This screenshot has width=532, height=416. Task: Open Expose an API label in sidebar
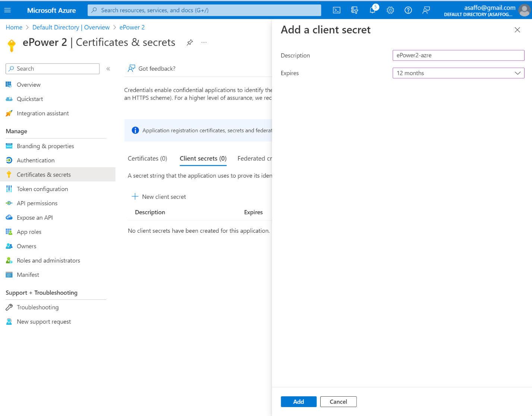click(35, 217)
